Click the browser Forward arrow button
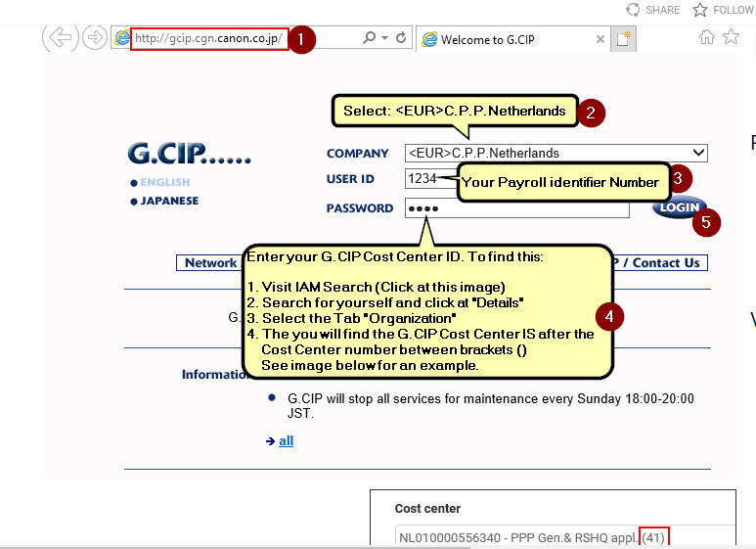 95,37
